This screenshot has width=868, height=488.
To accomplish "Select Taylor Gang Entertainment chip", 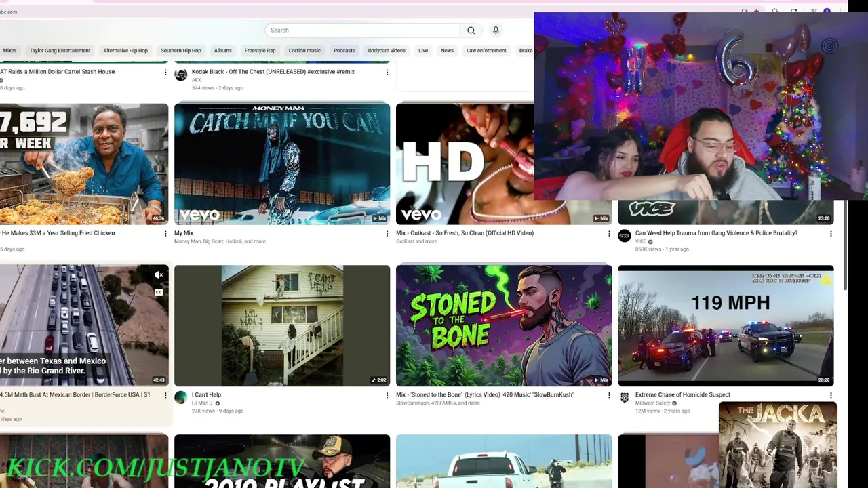I will coord(60,51).
